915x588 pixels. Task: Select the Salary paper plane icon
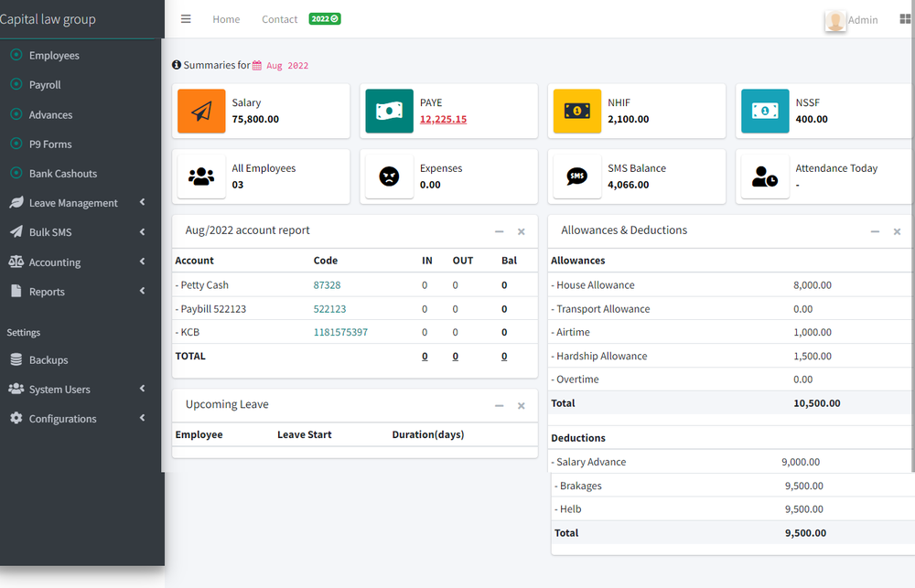tap(201, 111)
